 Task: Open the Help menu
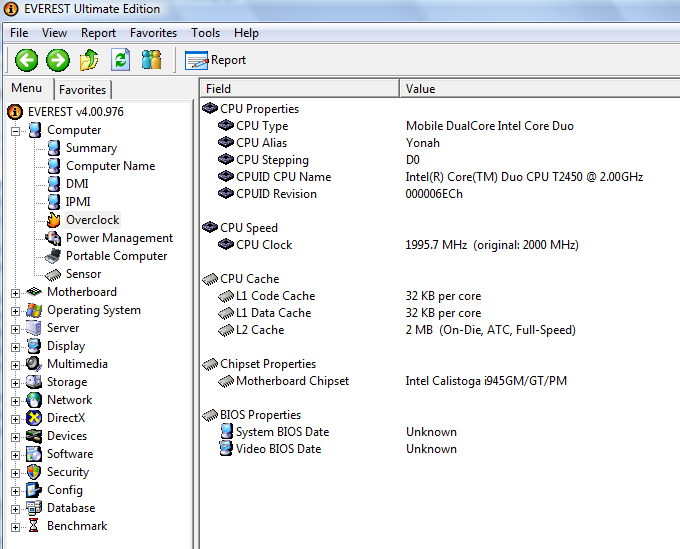[246, 33]
